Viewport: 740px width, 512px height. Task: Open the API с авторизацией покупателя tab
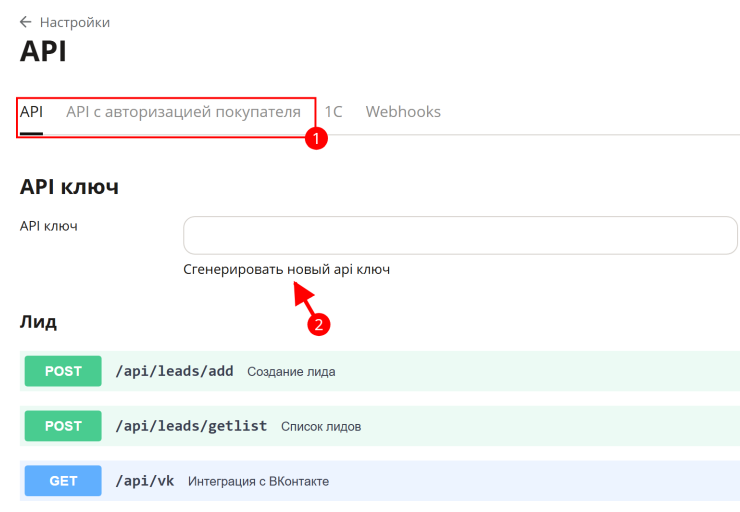click(x=183, y=112)
